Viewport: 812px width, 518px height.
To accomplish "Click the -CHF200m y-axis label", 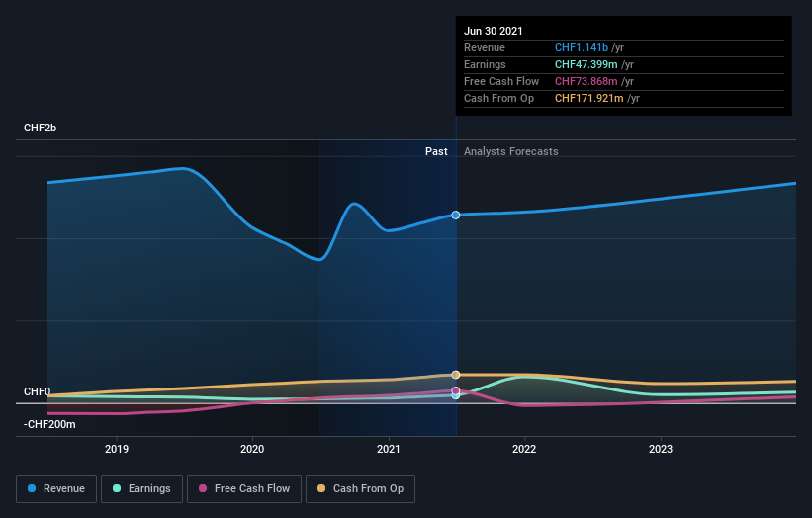I will coord(49,424).
